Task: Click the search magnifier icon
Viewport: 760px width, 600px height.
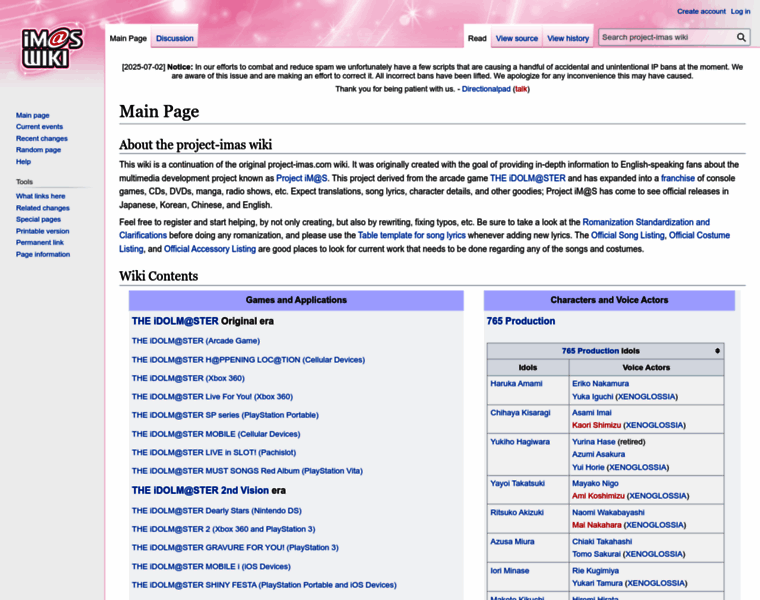Action: pyautogui.click(x=741, y=37)
